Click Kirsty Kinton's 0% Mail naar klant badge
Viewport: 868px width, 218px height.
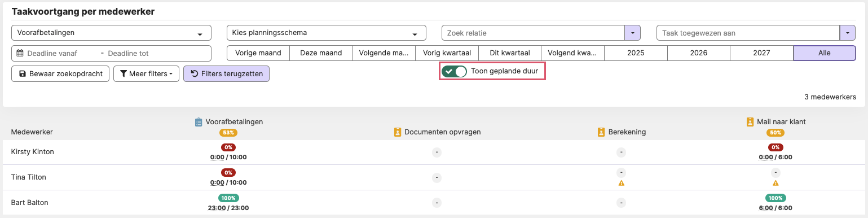click(x=776, y=147)
